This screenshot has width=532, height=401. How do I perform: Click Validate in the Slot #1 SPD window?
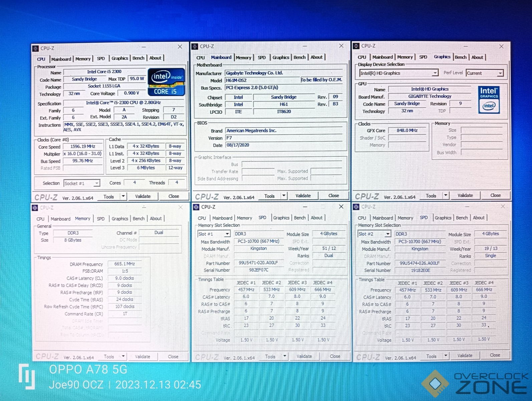(x=304, y=357)
